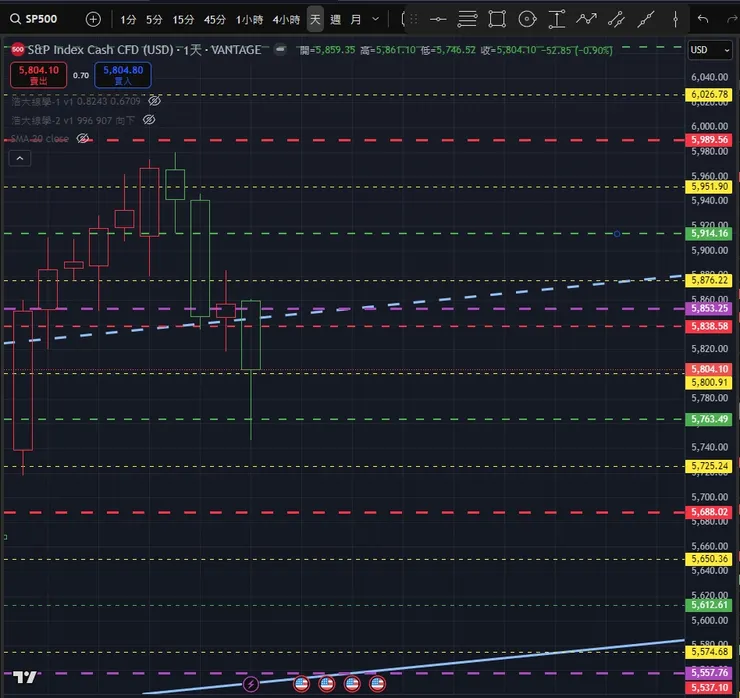This screenshot has width=740, height=698.
Task: Grab the drawing toolbar drag handle
Action: [x=414, y=19]
